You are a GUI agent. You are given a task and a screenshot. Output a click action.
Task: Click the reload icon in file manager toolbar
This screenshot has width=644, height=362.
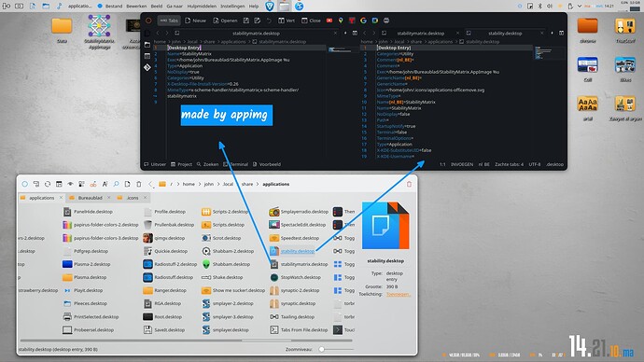[x=48, y=184]
